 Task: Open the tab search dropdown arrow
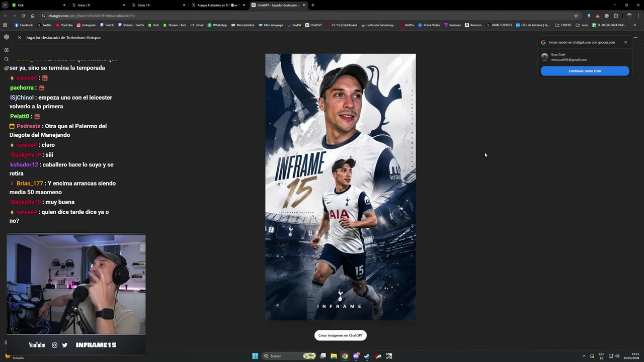(x=5, y=5)
